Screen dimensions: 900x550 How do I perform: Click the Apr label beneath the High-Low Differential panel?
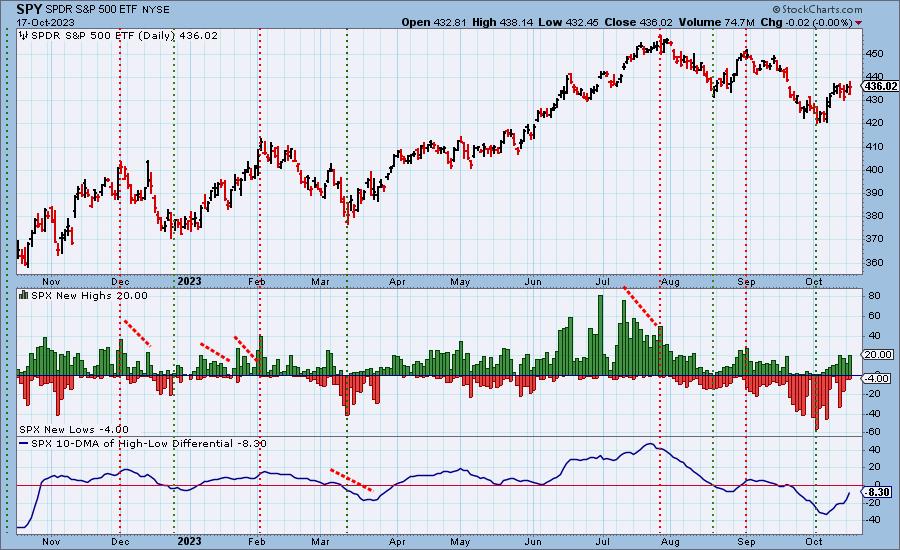(x=397, y=541)
